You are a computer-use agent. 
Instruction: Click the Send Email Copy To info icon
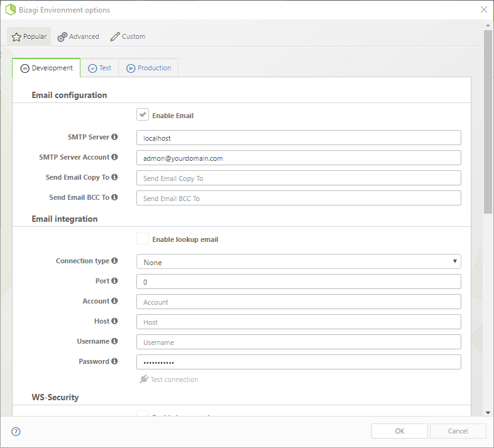(114, 177)
